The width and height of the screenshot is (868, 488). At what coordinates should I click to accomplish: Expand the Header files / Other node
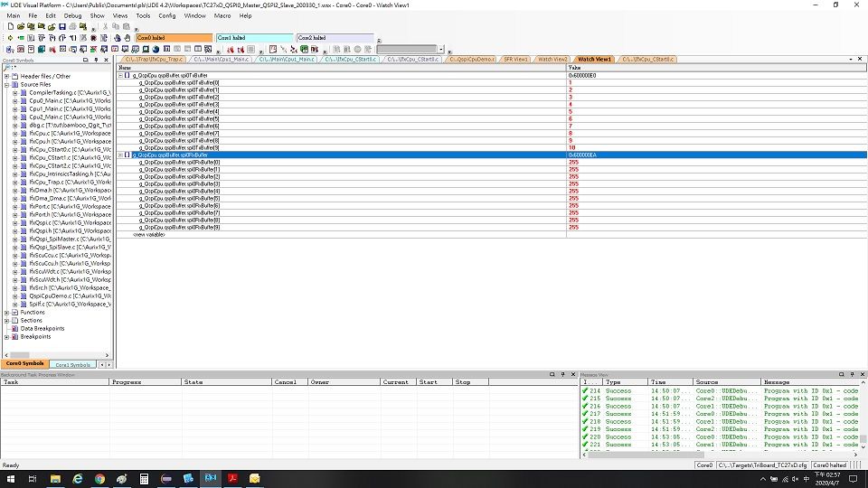(x=6, y=76)
